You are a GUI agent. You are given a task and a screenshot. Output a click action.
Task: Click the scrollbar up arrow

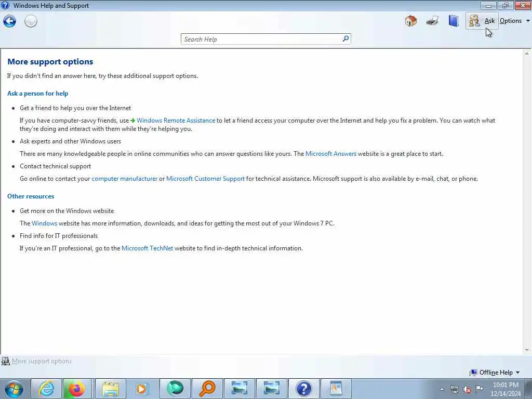click(527, 54)
